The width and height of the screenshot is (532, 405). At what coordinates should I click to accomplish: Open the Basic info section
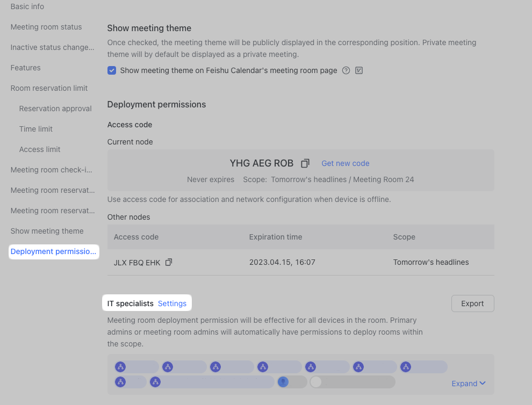tap(27, 6)
